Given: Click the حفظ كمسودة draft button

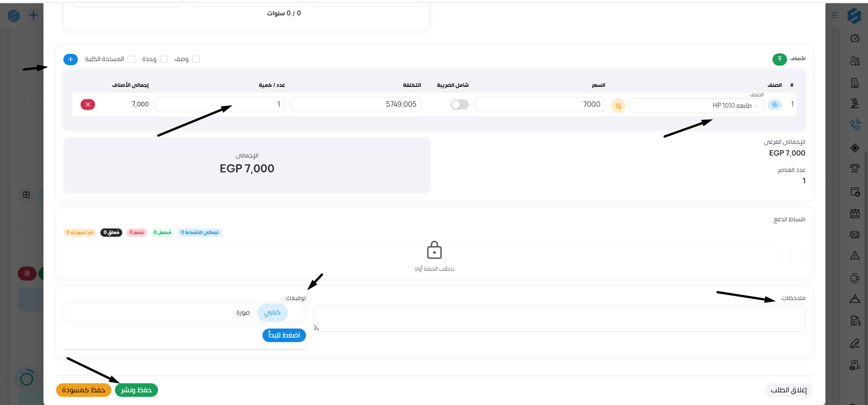Looking at the screenshot, I should (x=84, y=390).
